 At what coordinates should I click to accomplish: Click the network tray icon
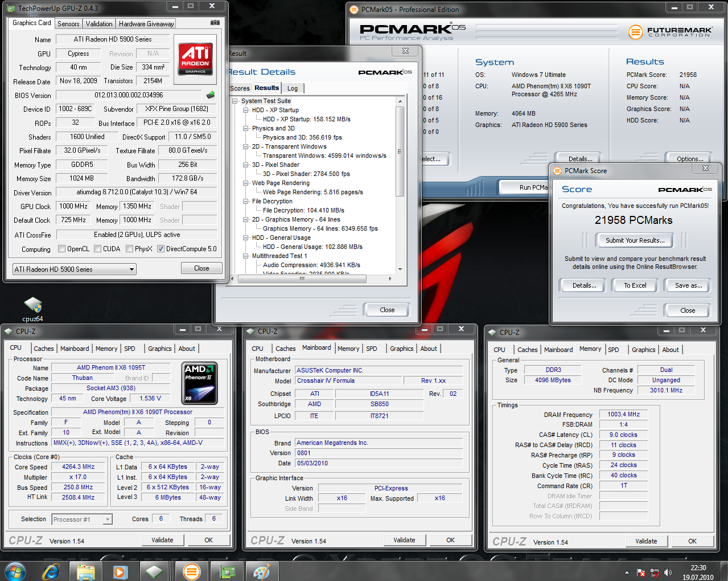[655, 572]
